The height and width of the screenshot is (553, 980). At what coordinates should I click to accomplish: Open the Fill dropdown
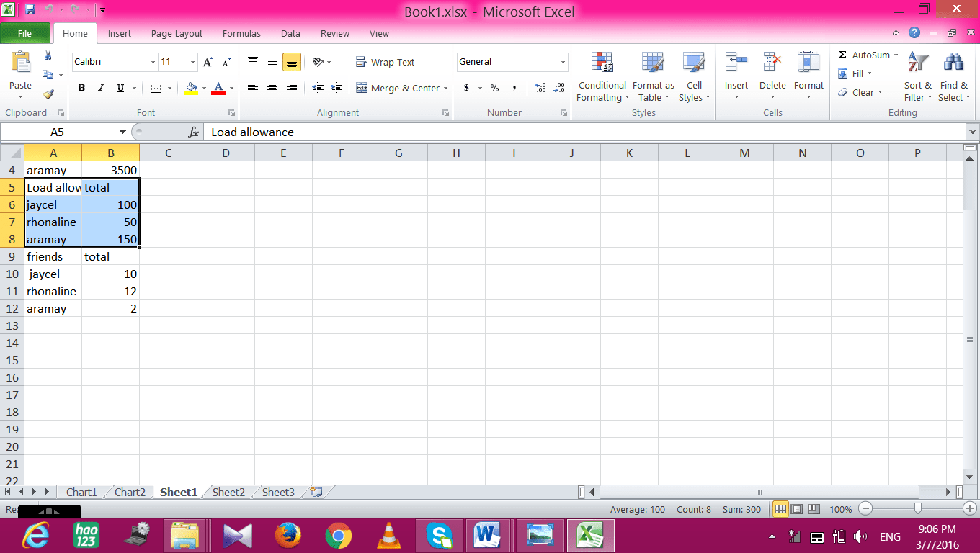coord(855,73)
